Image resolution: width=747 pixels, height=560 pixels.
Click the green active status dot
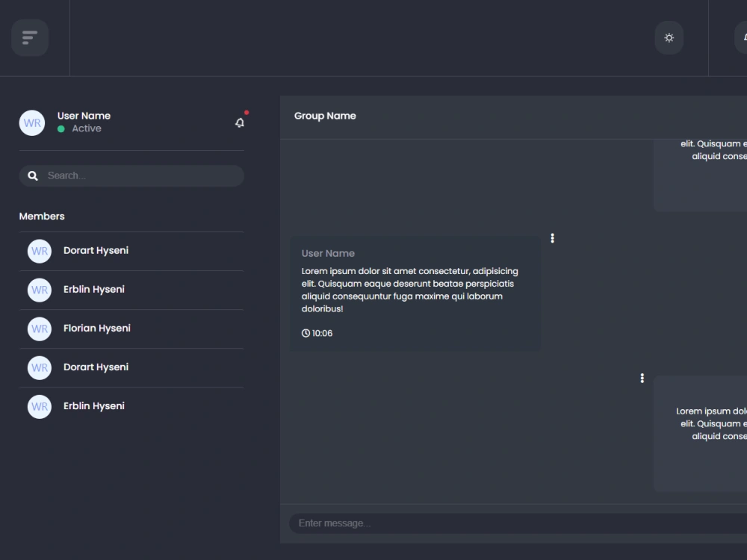tap(61, 128)
